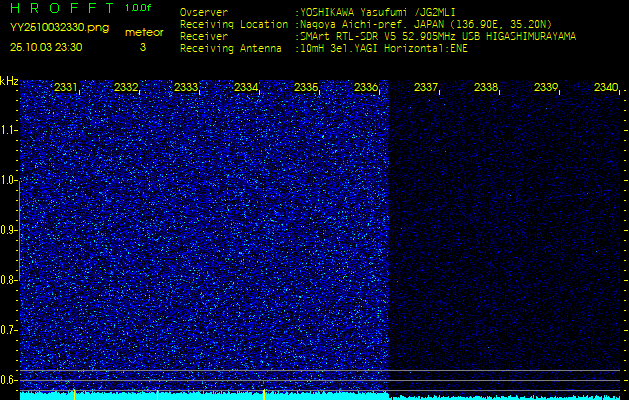Click the Ovserver field label
Viewport: 629px width, 400px height.
tap(204, 12)
